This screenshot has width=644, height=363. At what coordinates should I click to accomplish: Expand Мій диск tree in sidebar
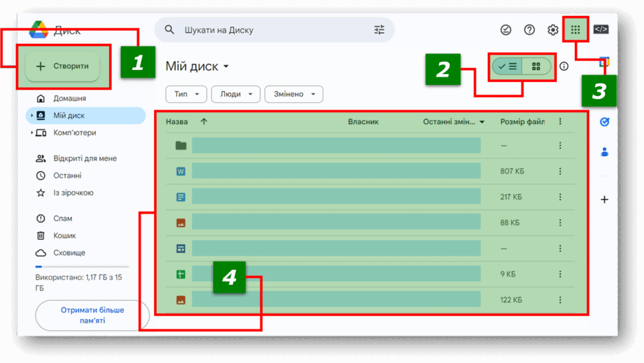click(x=32, y=115)
